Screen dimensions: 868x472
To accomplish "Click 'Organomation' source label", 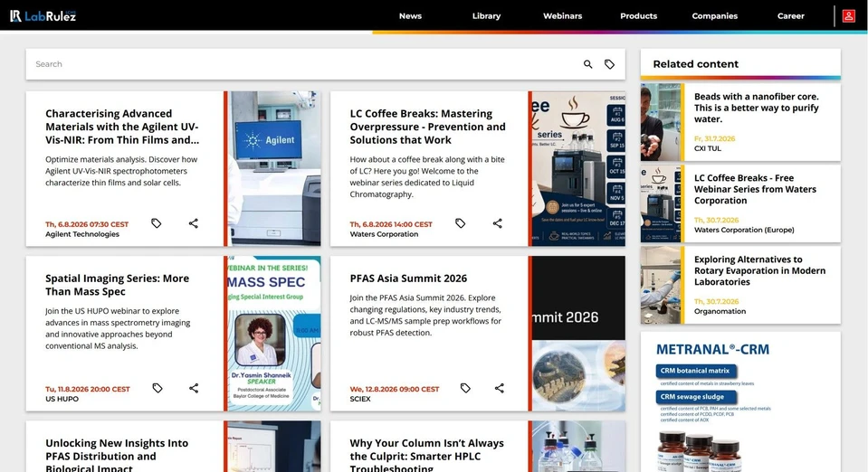I will [720, 311].
